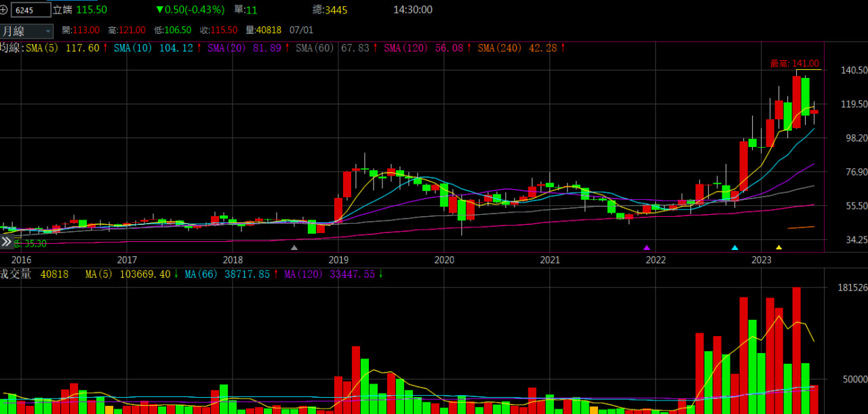Click the yellow triangle marker after 2023
Image resolution: width=868 pixels, height=414 pixels.
click(x=778, y=248)
